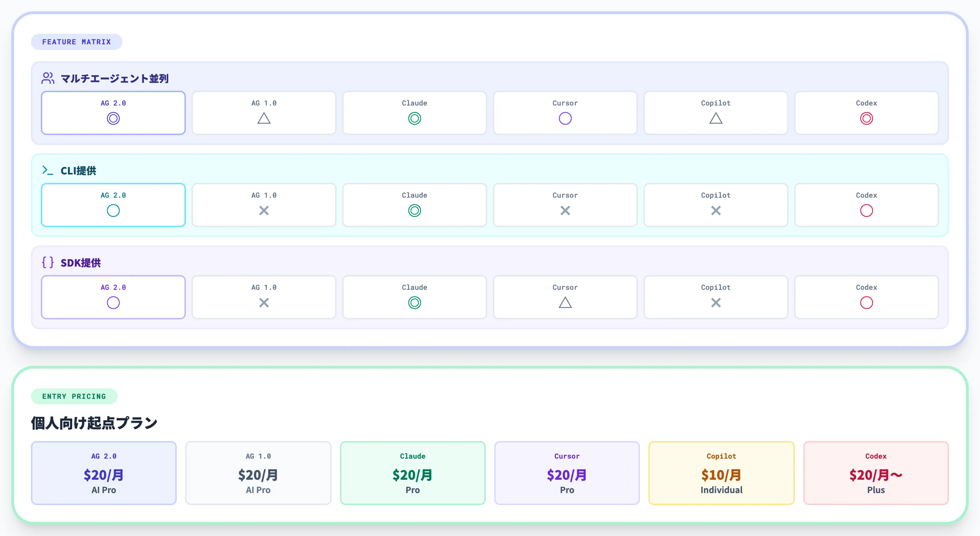Click the Individual plan name under Copilot
The width and height of the screenshot is (980, 536).
tap(722, 490)
